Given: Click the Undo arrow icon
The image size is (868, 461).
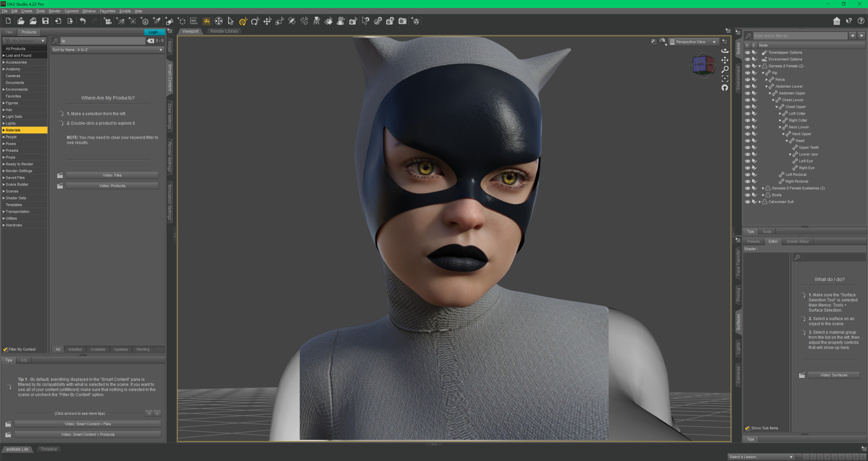Looking at the screenshot, I should pos(83,21).
